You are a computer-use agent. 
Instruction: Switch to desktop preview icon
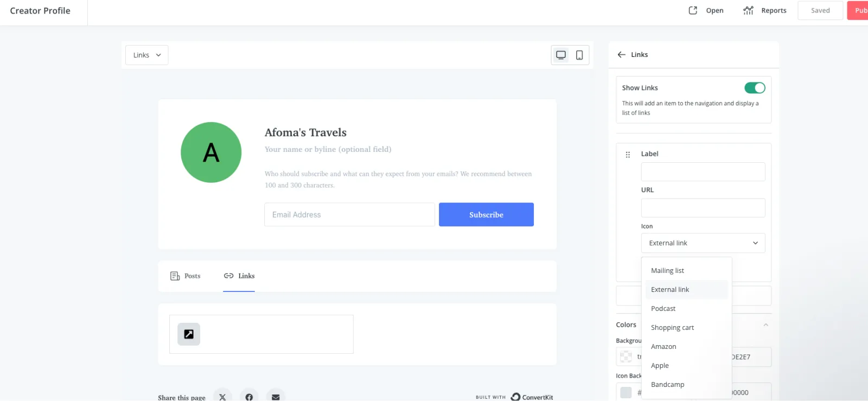tap(561, 55)
